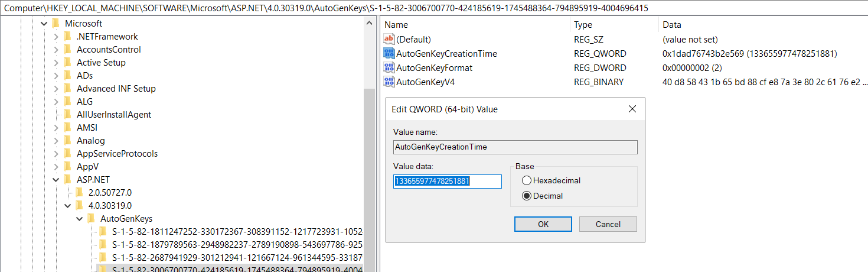Select the Decimal base radio button
868x272 pixels.
[x=527, y=196]
